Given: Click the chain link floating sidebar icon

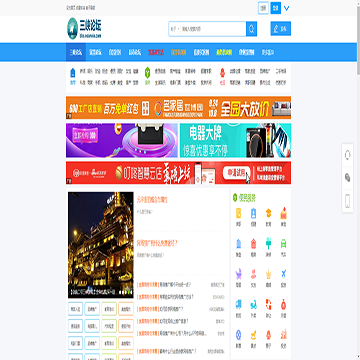Looking at the screenshot, I should coord(347,178).
